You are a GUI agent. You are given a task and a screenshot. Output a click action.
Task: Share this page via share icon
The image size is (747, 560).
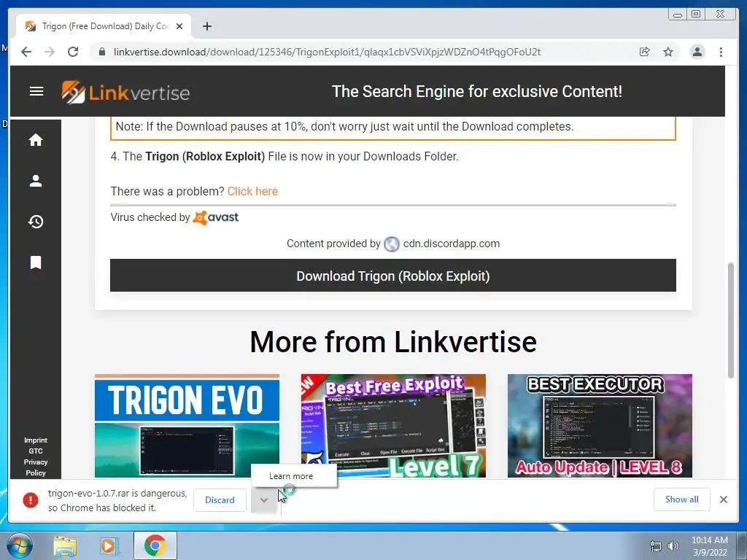click(x=645, y=52)
